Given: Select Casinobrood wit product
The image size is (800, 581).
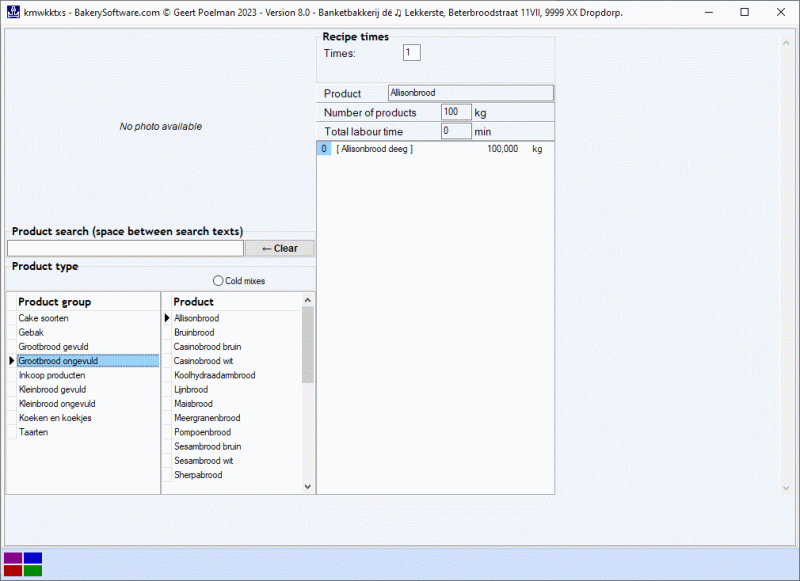Looking at the screenshot, I should click(x=203, y=360).
